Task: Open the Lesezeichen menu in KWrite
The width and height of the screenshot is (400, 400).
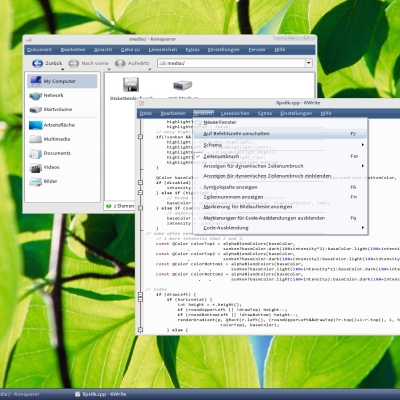Action: 235,113
